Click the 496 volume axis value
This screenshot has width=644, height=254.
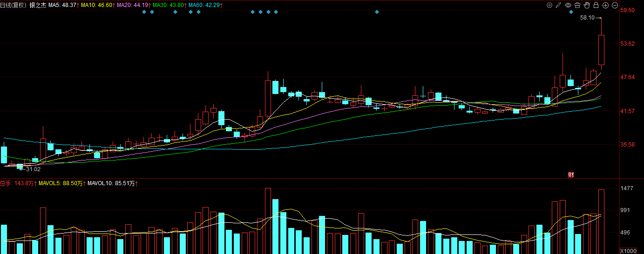[626, 233]
